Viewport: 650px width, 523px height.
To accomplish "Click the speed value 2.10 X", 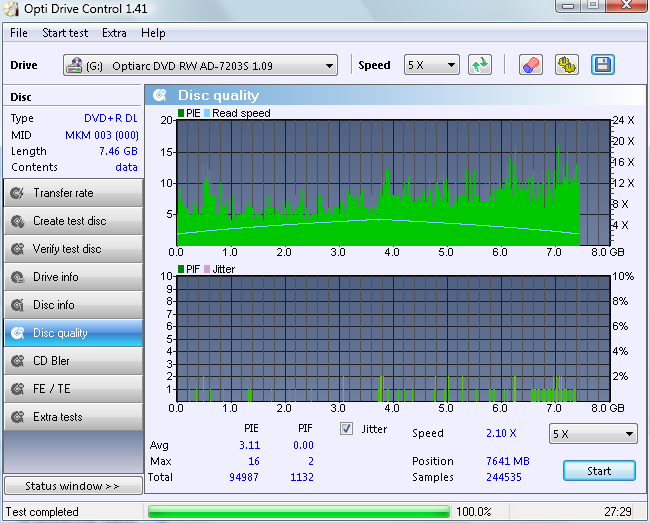I will click(501, 433).
